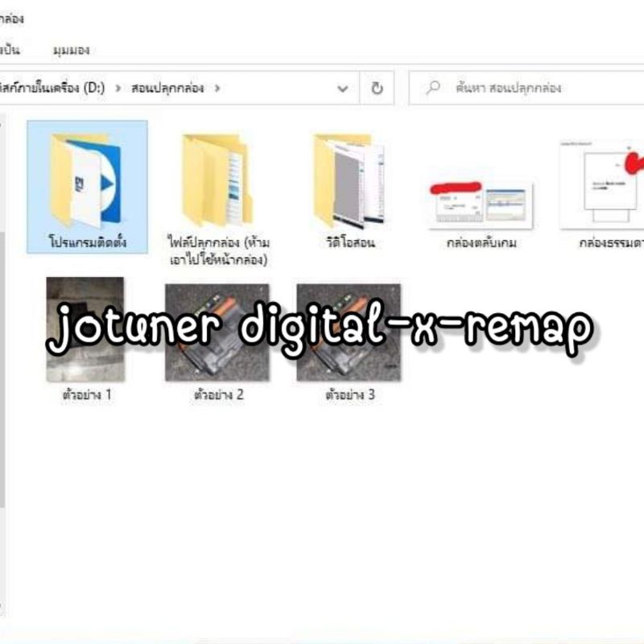Click the navigation pane scrollbar

2,369
